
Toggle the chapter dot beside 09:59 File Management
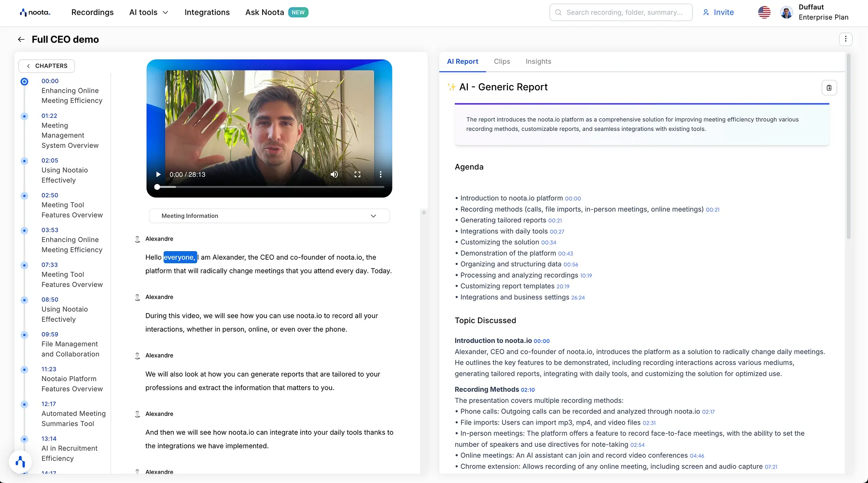coord(24,335)
